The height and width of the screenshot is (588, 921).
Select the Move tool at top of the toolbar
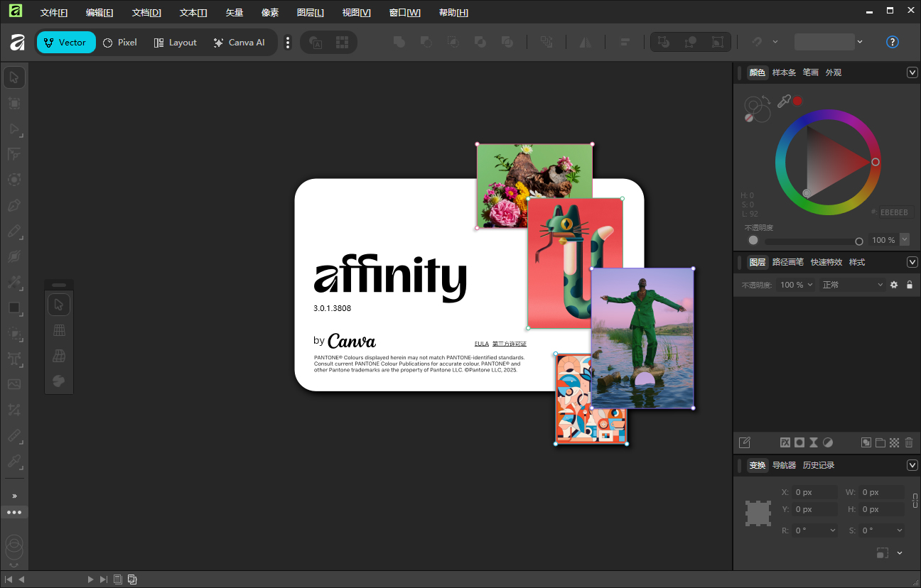coord(14,77)
